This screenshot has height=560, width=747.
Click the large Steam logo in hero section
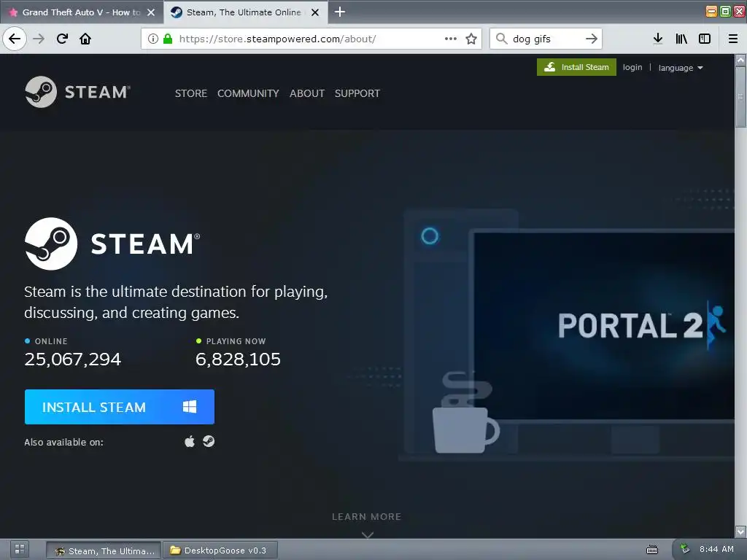(112, 244)
